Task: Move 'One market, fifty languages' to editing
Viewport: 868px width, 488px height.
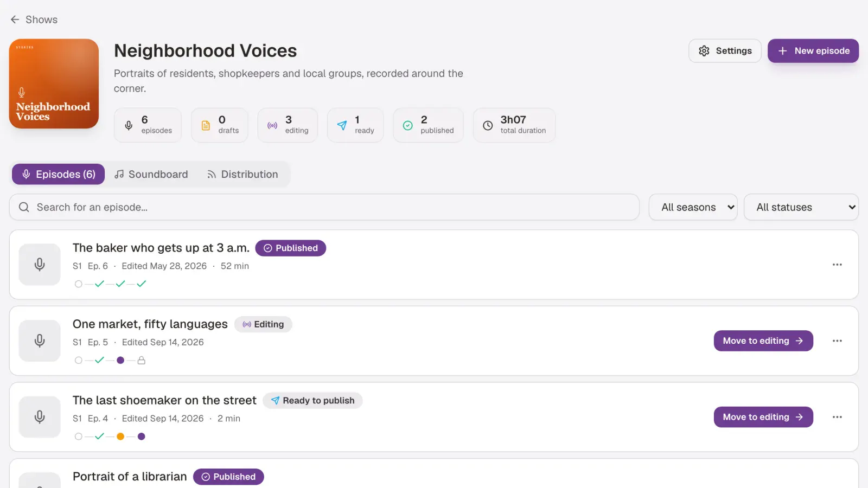Action: tap(763, 341)
